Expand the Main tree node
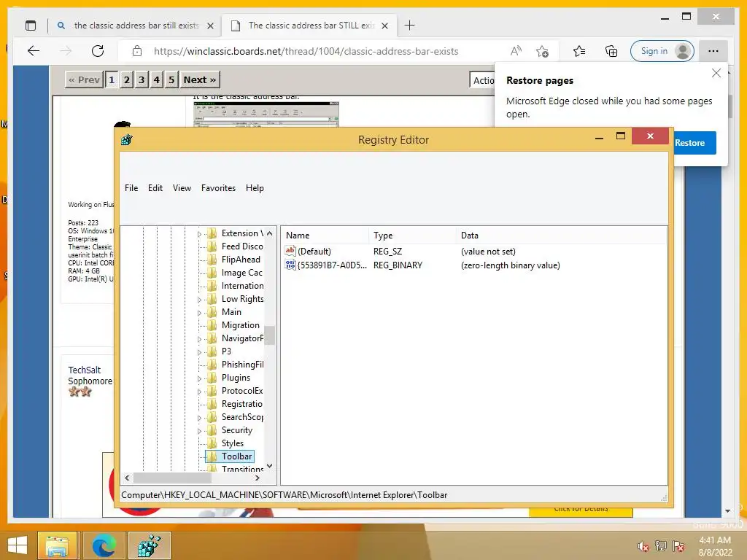 pyautogui.click(x=200, y=313)
